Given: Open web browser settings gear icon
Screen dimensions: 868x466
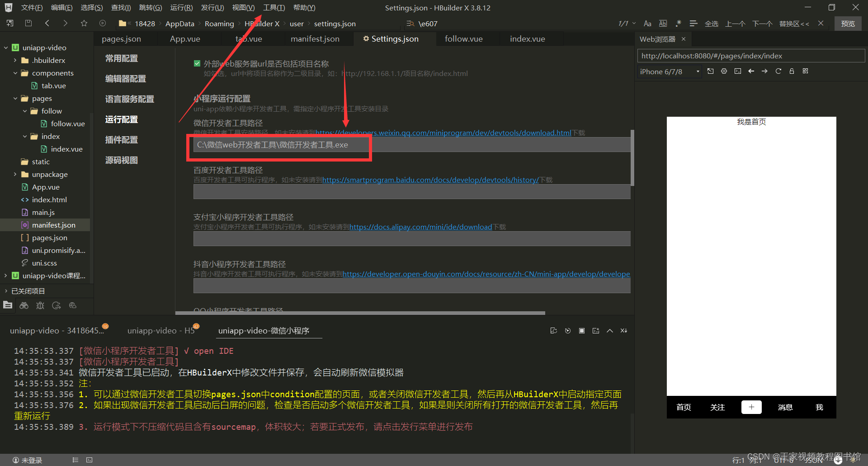Looking at the screenshot, I should (x=724, y=71).
